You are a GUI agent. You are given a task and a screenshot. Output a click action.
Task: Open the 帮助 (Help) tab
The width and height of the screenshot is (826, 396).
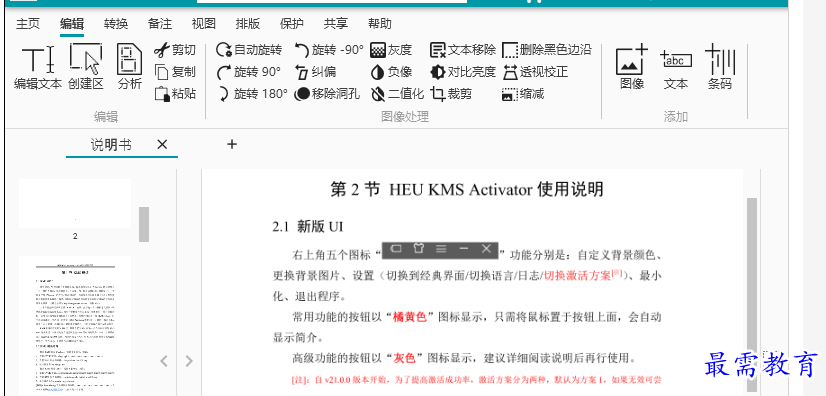(380, 24)
